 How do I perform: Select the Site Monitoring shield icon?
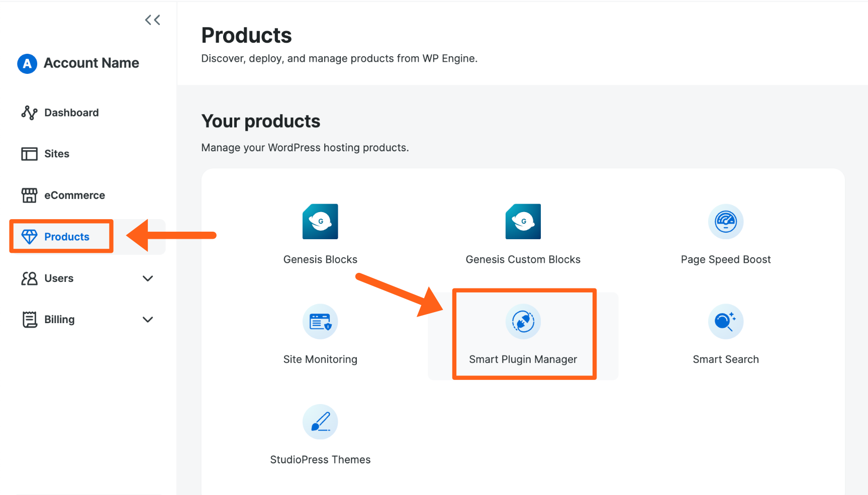(x=320, y=321)
